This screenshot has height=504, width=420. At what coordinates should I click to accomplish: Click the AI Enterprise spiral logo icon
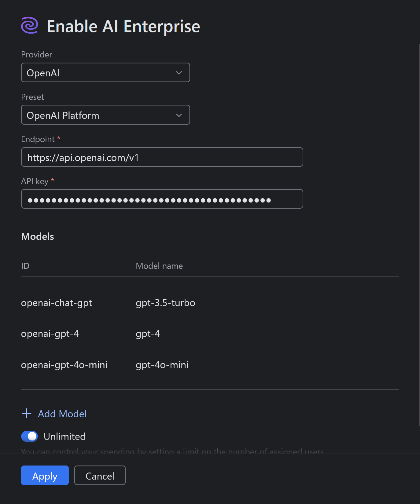tap(30, 26)
